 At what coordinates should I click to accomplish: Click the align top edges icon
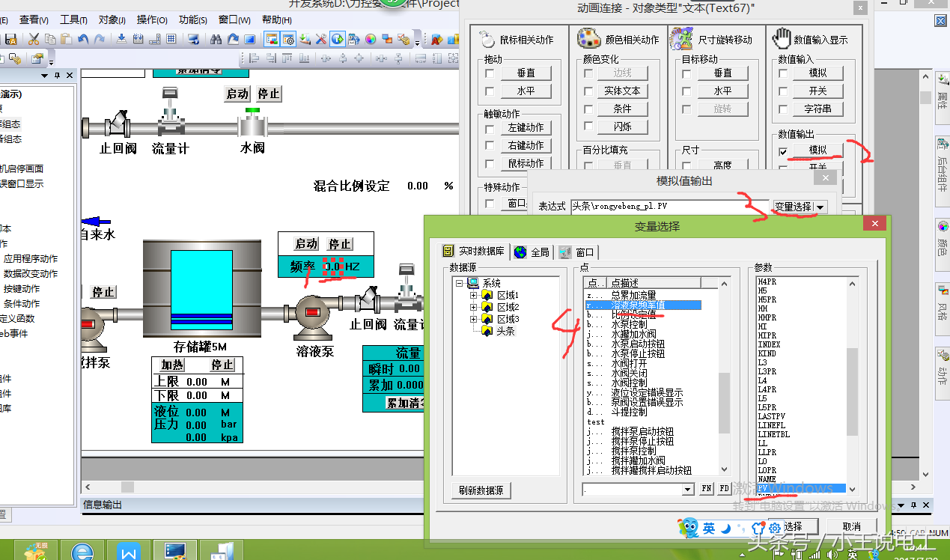(x=287, y=58)
